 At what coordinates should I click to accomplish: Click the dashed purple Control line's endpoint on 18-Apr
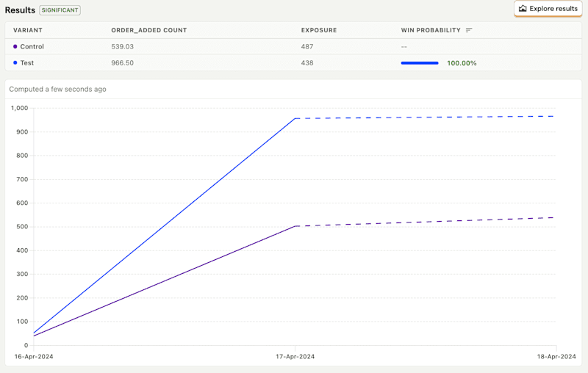tap(554, 217)
